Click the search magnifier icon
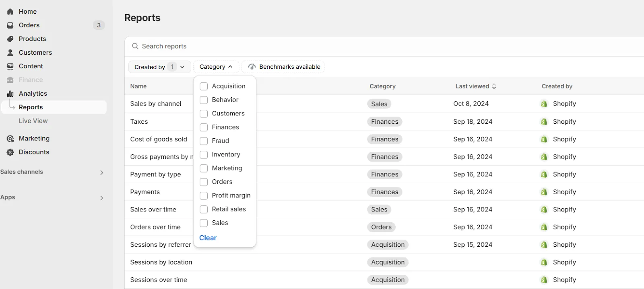This screenshot has width=644, height=289. [x=135, y=46]
